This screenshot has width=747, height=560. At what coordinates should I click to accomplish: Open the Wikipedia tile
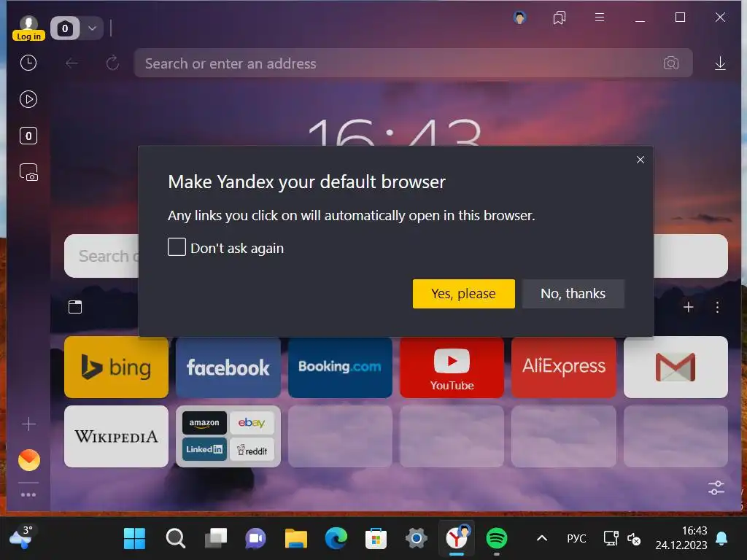click(116, 436)
